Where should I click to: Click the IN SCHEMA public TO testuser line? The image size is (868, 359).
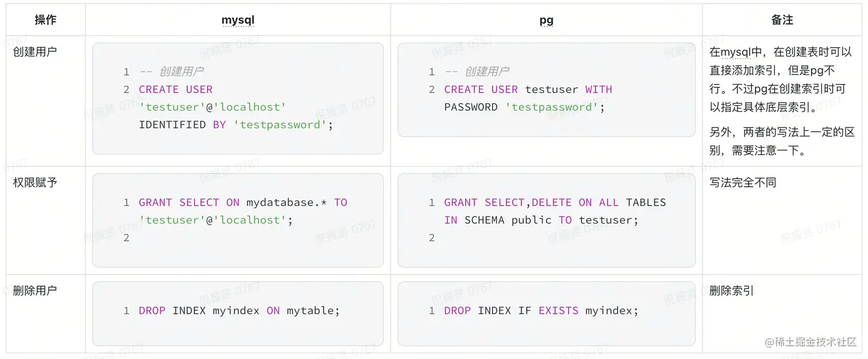click(541, 221)
